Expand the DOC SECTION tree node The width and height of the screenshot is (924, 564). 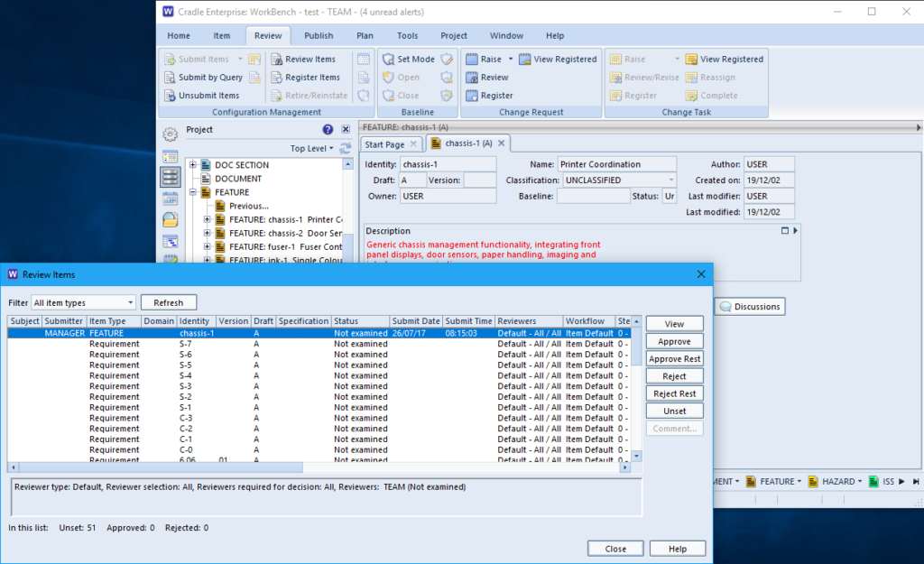pyautogui.click(x=193, y=165)
